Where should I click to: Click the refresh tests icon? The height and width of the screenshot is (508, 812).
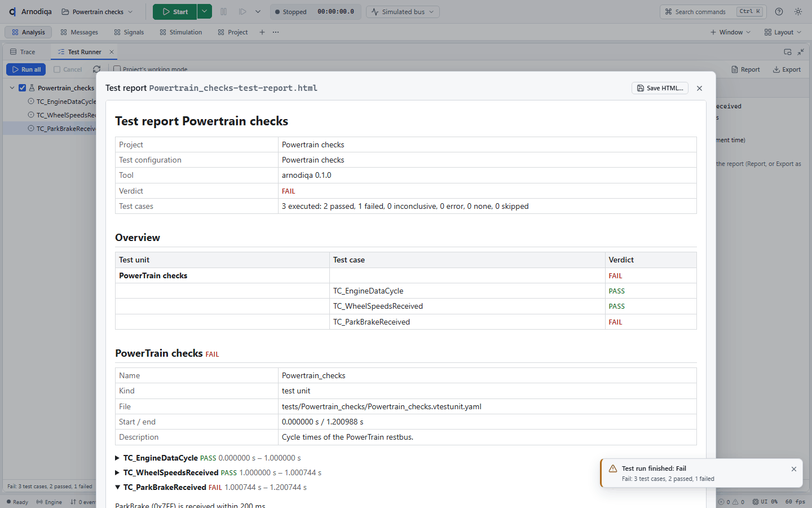pos(96,69)
